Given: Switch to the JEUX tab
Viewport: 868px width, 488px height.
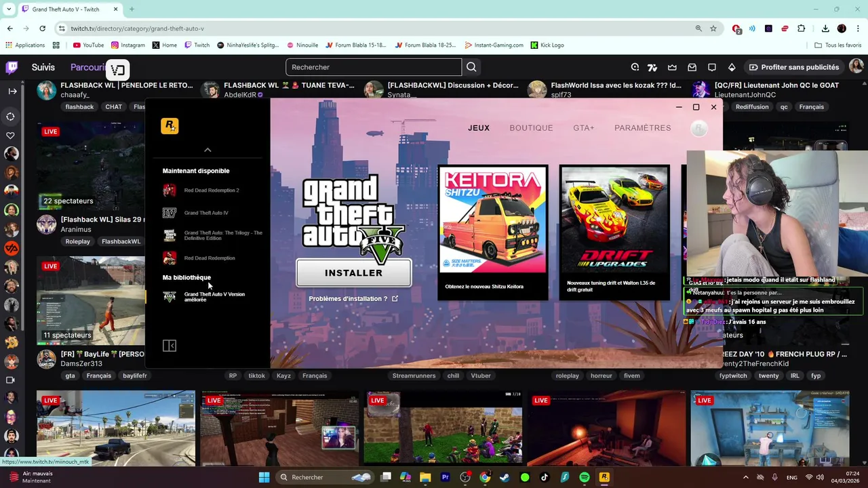Looking at the screenshot, I should 478,128.
